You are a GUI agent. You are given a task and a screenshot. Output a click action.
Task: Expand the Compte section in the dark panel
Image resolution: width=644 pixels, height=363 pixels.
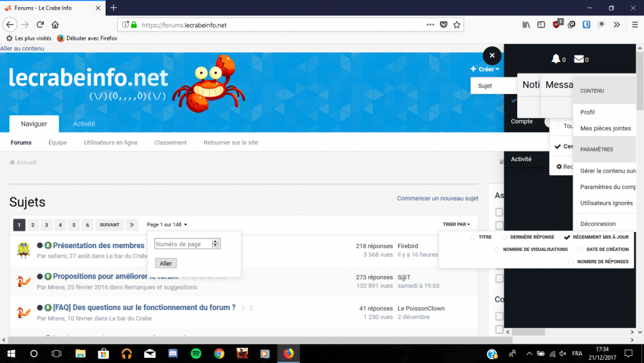(x=522, y=121)
